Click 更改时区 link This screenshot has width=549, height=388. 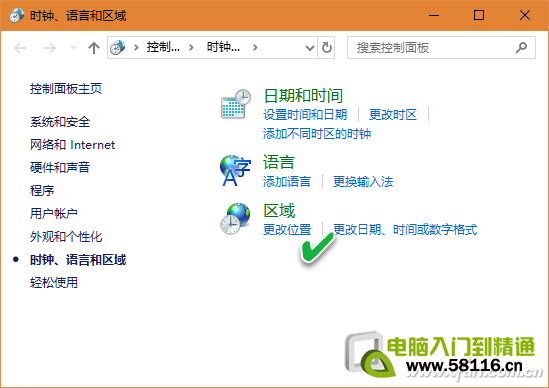click(x=393, y=115)
